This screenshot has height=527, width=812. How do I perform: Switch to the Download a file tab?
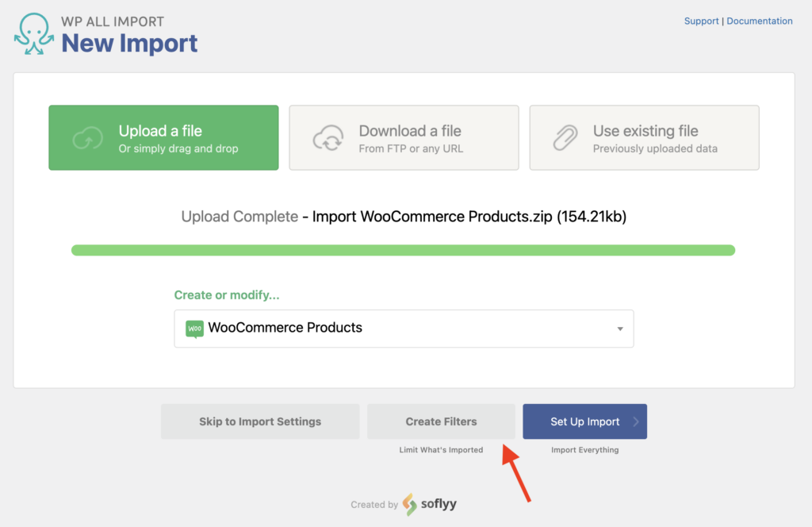pos(404,137)
